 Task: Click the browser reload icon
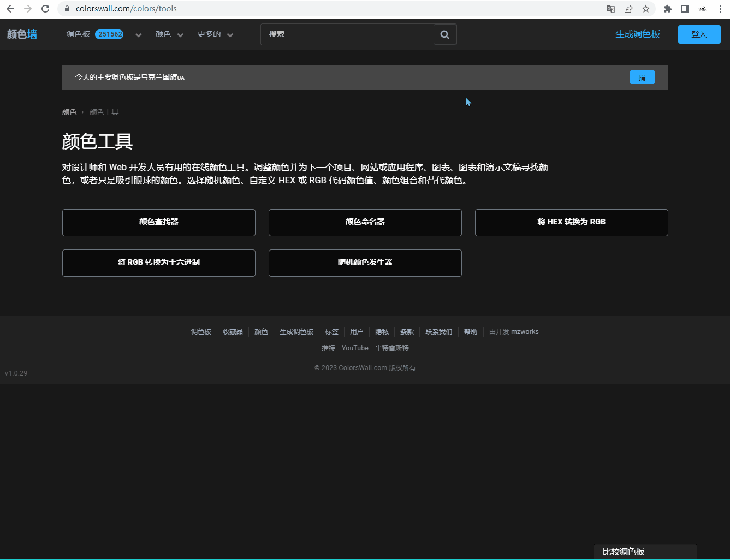(45, 9)
